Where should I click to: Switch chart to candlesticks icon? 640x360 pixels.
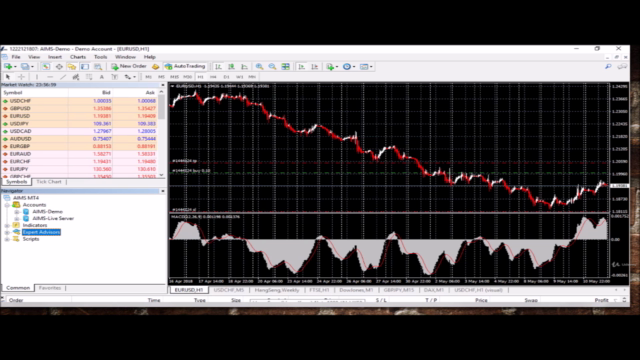pos(231,67)
